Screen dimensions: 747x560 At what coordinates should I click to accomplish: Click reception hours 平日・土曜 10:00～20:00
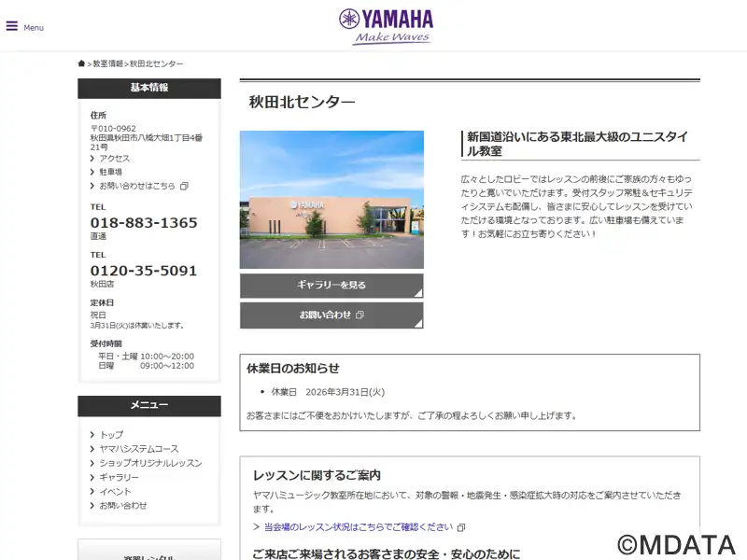click(x=146, y=357)
